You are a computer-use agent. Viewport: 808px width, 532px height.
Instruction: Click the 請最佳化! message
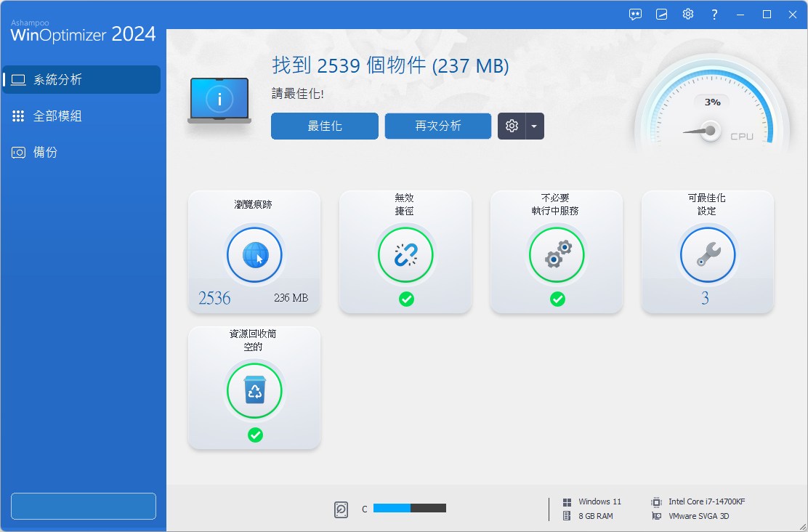[x=298, y=94]
